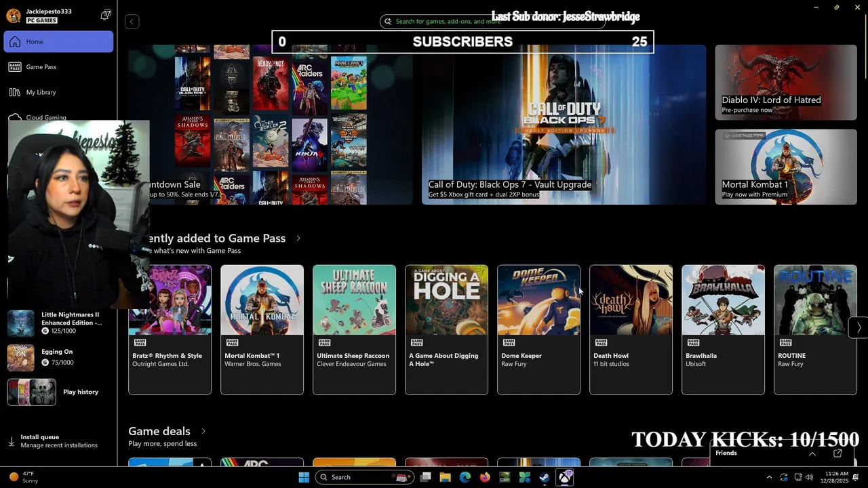Open Ultimate Sheep Raccoon card
Viewport: 868px width, 488px height.
click(354, 329)
